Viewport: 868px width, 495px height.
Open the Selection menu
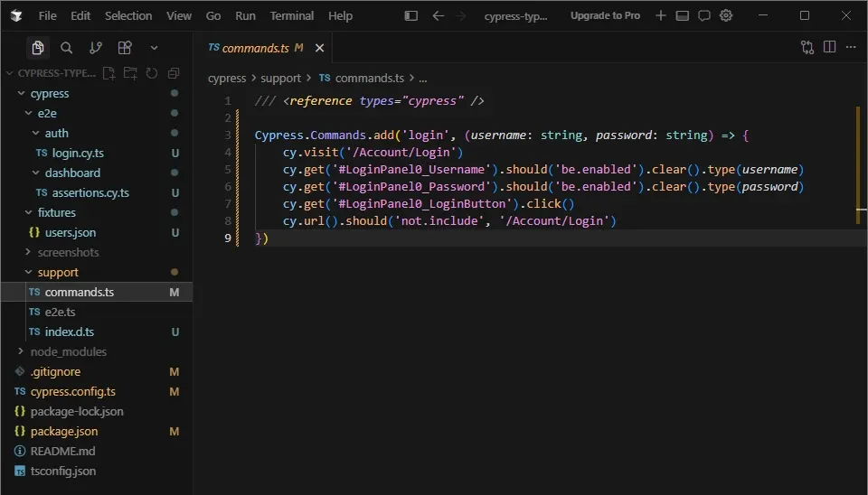point(128,15)
